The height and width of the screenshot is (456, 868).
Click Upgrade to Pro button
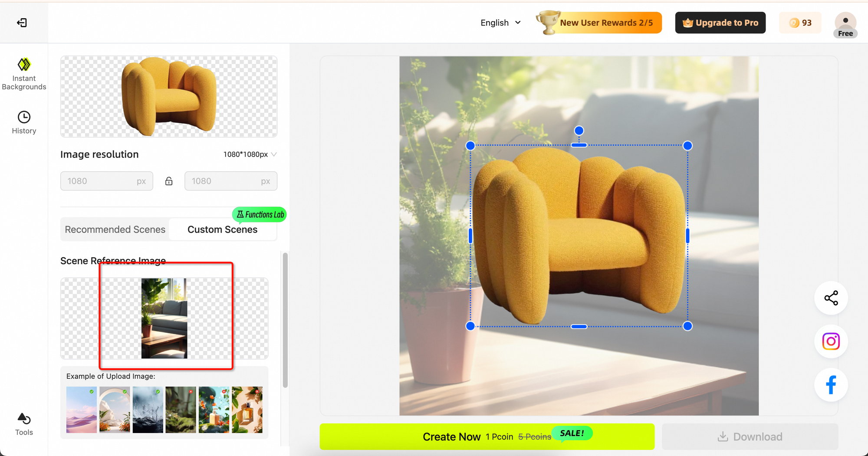click(720, 23)
